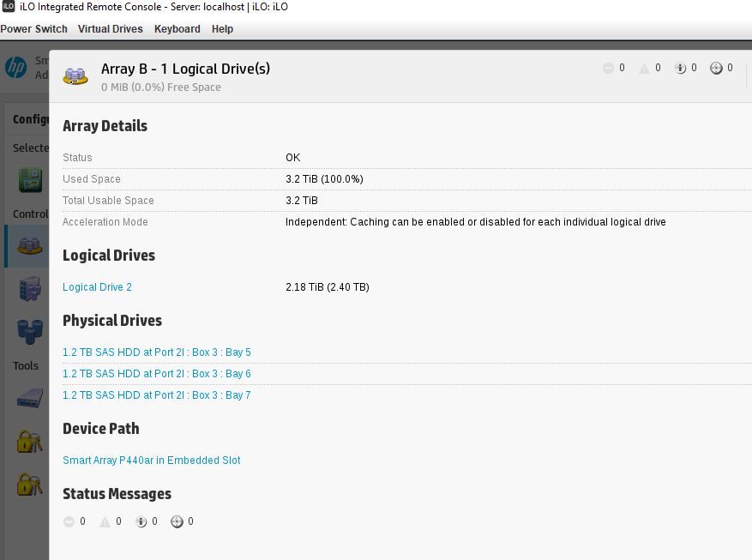
Task: Select the blue server buildings sidebar icon
Action: point(30,289)
